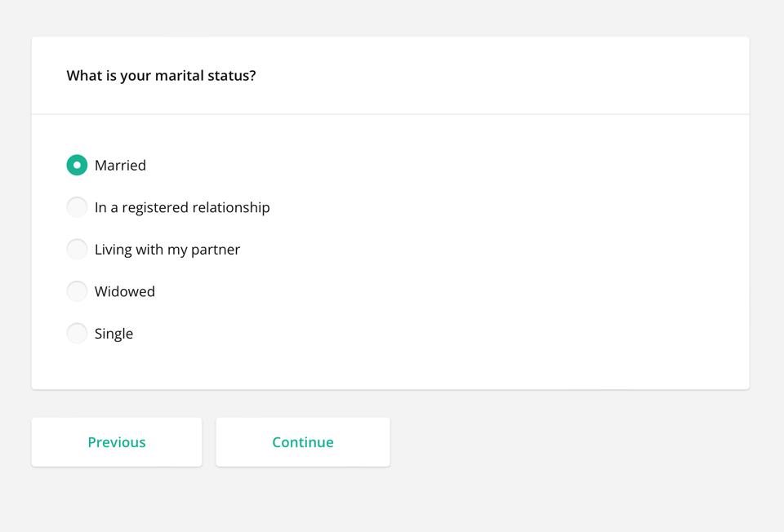Click the "Married" option label text
This screenshot has width=784, height=532.
(x=120, y=165)
